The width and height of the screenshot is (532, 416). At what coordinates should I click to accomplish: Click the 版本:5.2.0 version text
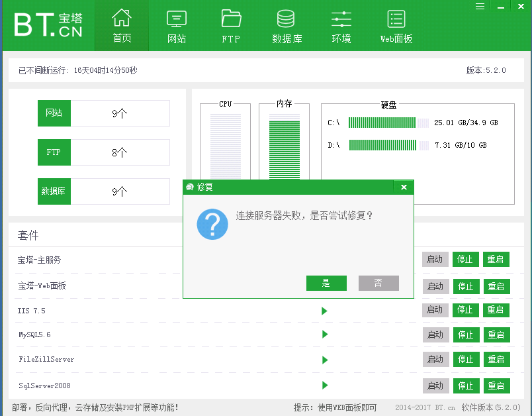click(486, 71)
